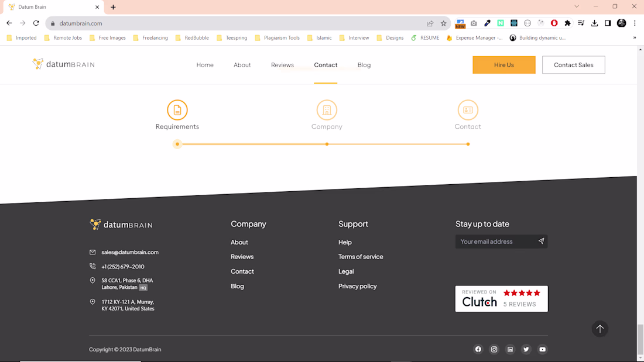This screenshot has width=644, height=362.
Task: Click the datumBRAIN header logo
Action: (x=64, y=64)
